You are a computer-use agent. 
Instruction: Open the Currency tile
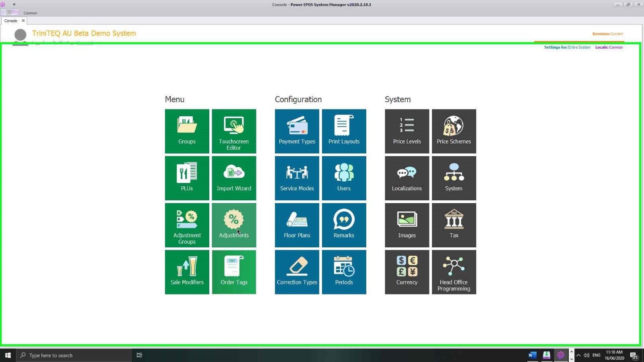(407, 272)
